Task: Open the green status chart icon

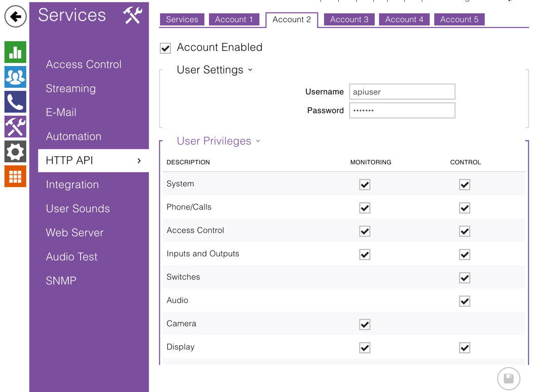Action: [x=15, y=52]
